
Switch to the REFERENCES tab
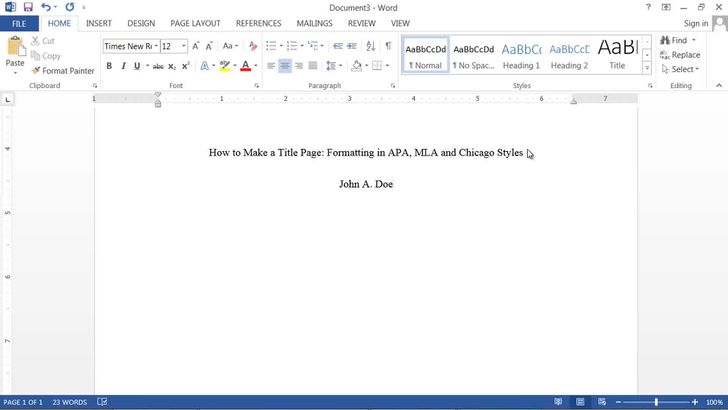click(259, 23)
